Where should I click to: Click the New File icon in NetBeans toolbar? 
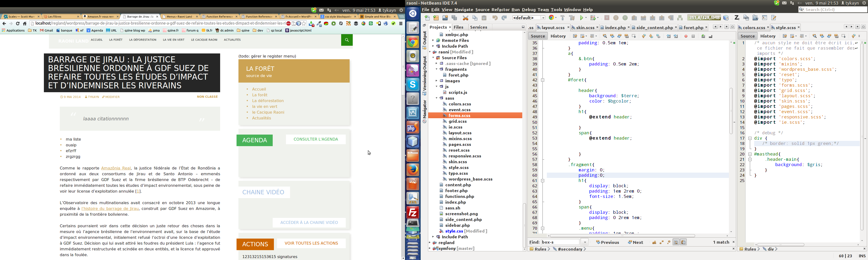click(427, 18)
